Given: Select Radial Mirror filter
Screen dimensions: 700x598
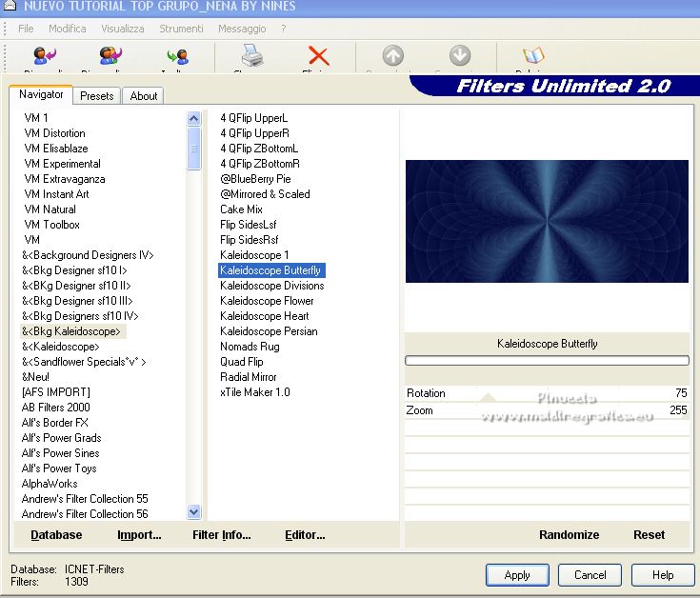Looking at the screenshot, I should [x=249, y=377].
